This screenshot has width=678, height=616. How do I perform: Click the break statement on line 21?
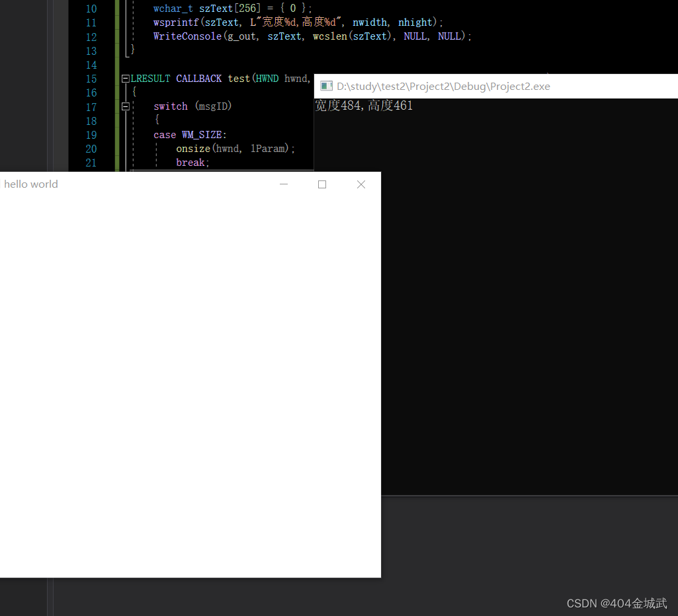click(x=191, y=163)
